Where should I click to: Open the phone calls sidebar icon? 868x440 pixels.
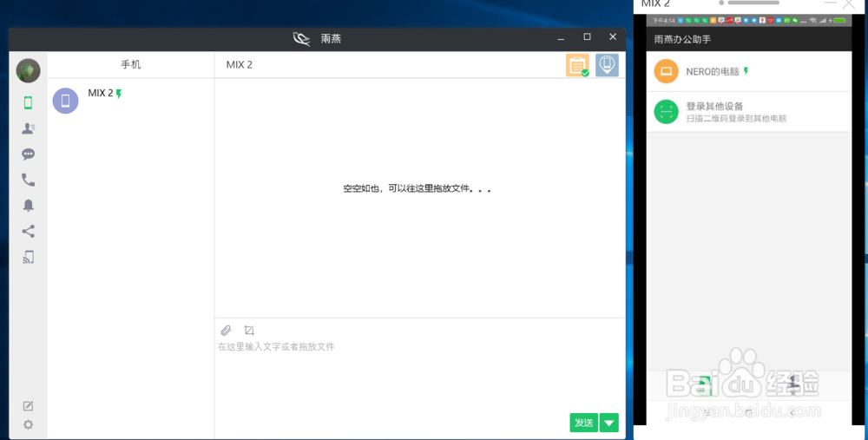(x=29, y=180)
